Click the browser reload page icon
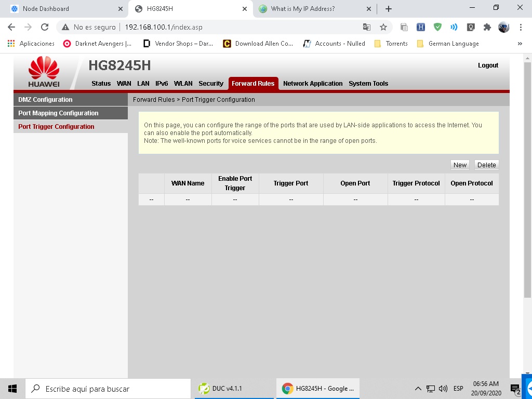Screen dimensions: 532x399 tap(45, 27)
